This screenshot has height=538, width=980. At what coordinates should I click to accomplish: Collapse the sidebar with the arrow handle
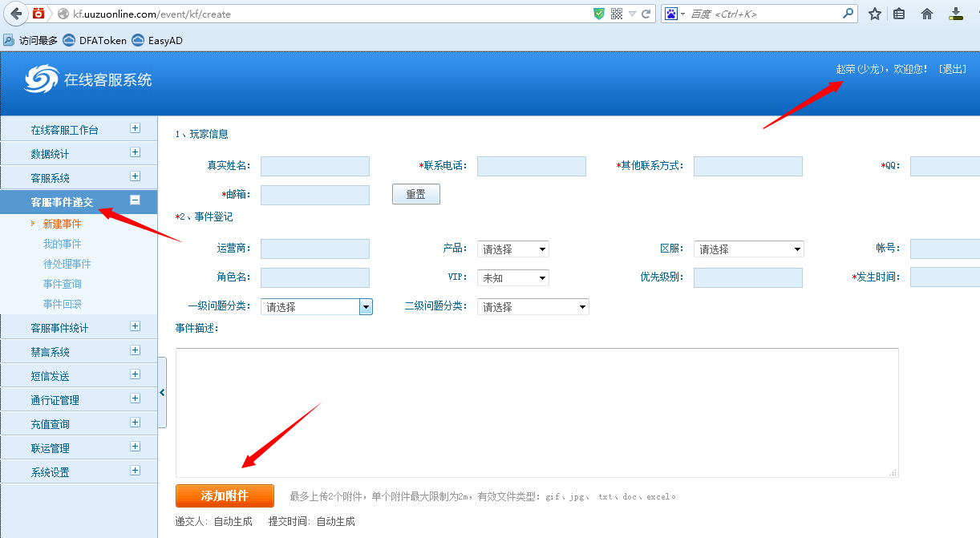point(162,392)
